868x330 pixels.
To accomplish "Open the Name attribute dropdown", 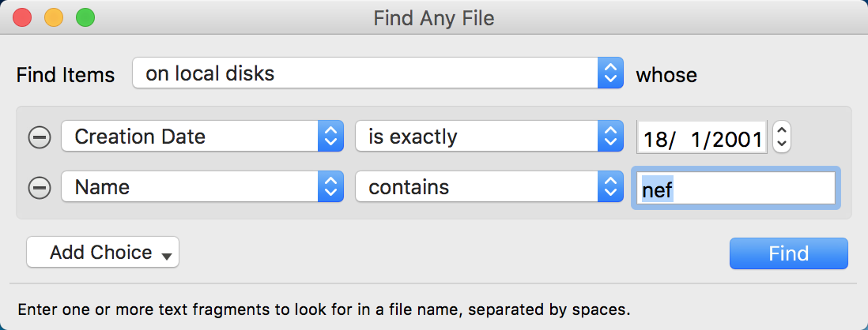I will pos(202,187).
